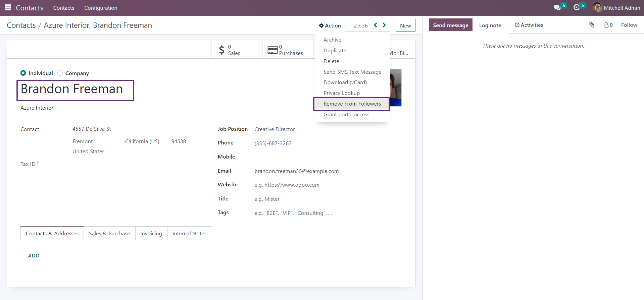Open the Contacts top menu item
644x300 pixels.
64,8
